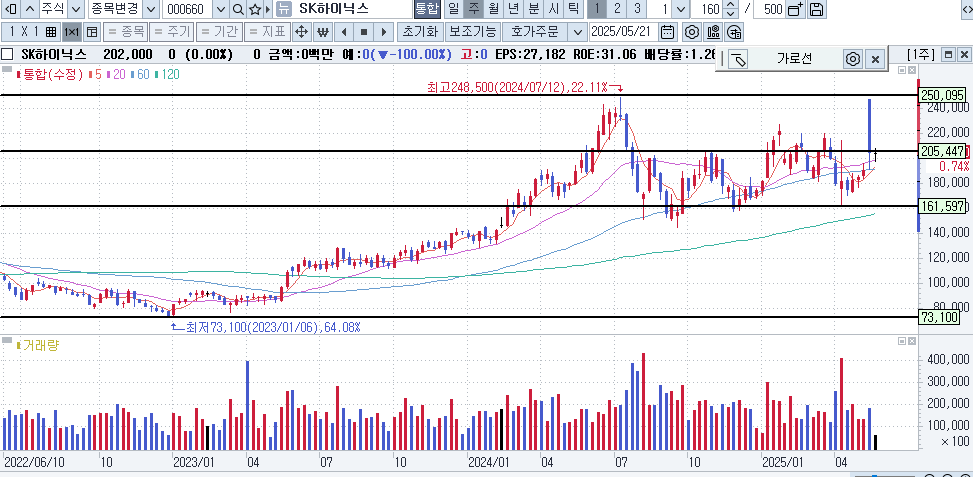The width and height of the screenshot is (973, 477).
Task: Open the 000660 stock code dropdown
Action: 221,9
